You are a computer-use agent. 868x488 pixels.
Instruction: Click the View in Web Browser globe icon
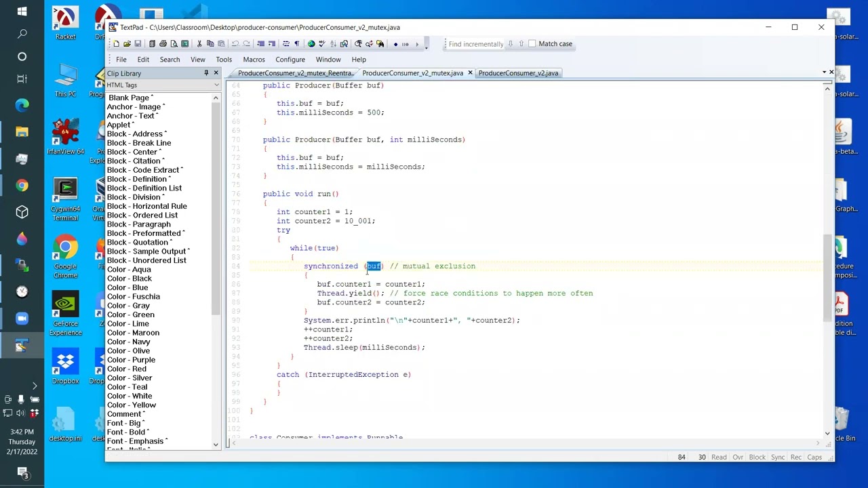pyautogui.click(x=311, y=44)
